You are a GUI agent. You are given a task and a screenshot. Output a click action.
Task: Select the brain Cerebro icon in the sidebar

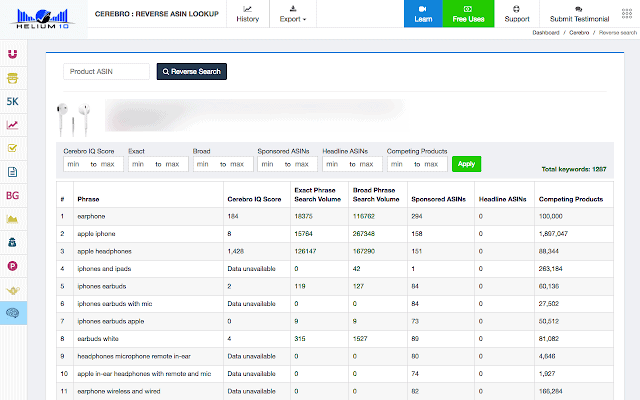[13, 313]
